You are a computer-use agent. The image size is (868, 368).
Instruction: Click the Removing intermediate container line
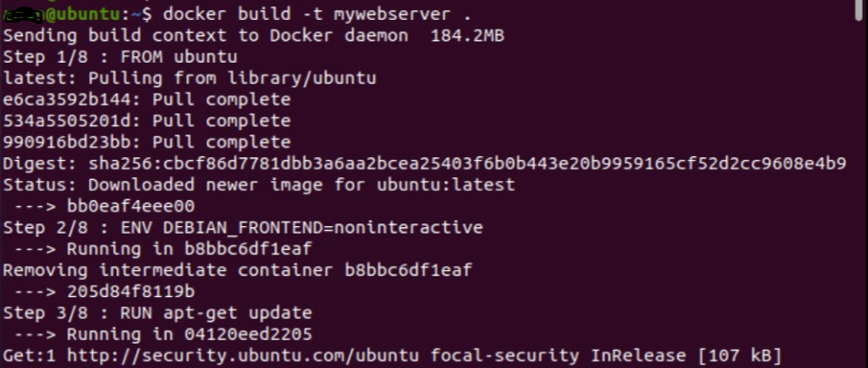237,270
